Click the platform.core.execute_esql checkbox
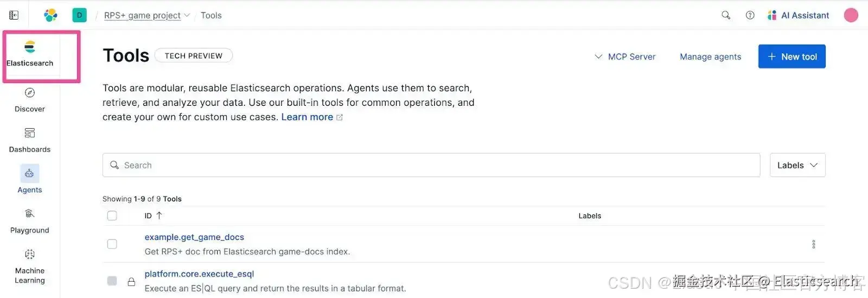 112,281
